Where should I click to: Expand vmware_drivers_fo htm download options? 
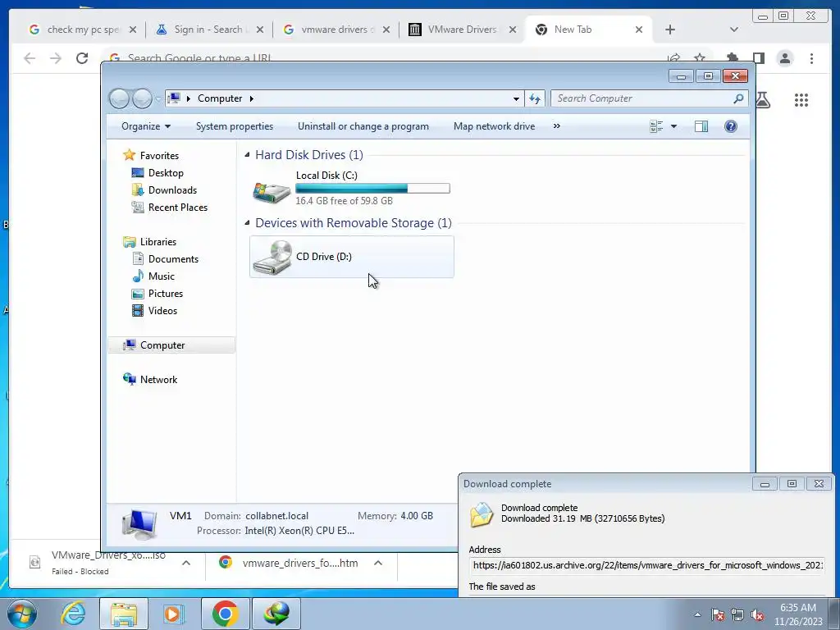click(377, 563)
